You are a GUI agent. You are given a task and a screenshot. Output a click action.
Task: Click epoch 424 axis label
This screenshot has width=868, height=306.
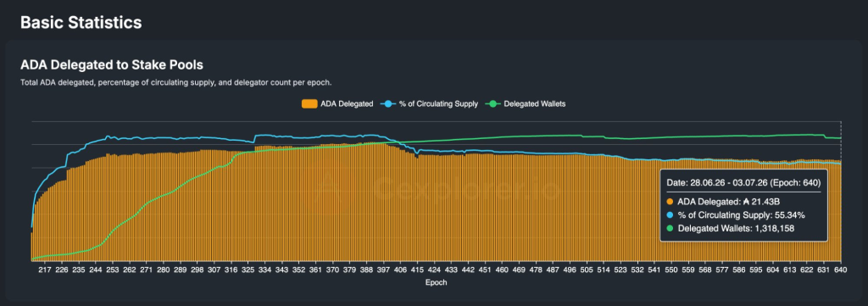434,270
